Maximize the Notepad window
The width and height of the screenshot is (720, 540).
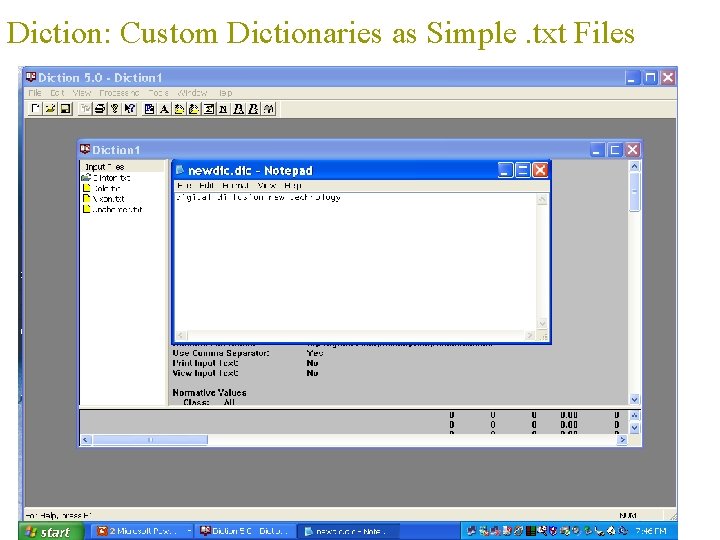(522, 170)
